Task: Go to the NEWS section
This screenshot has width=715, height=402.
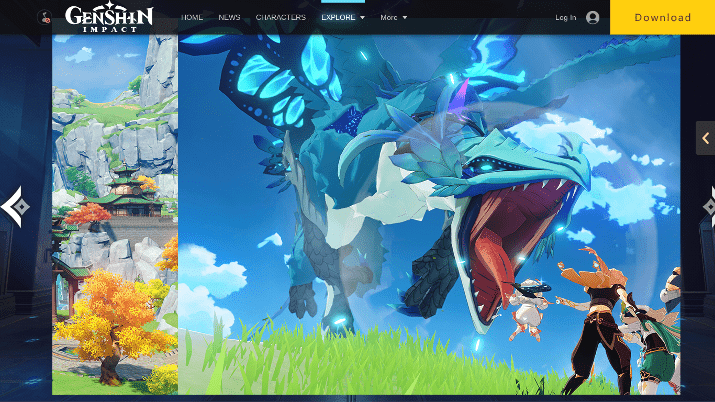Action: coord(229,17)
